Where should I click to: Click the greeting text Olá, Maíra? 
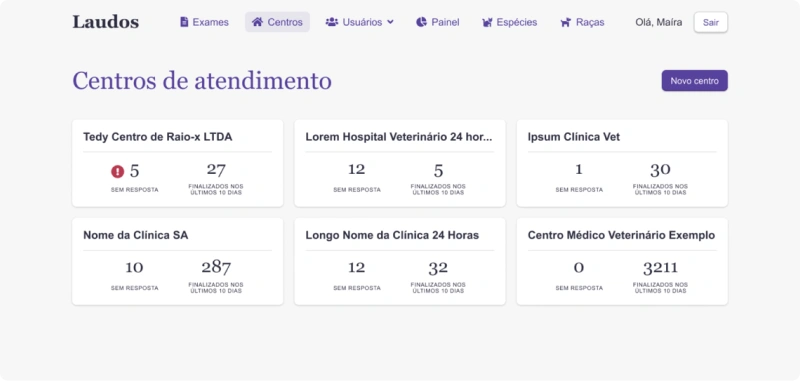659,22
